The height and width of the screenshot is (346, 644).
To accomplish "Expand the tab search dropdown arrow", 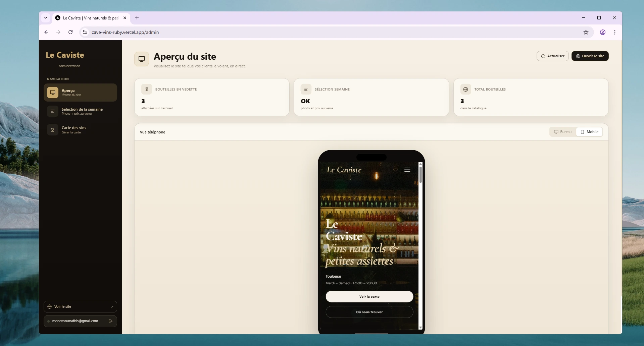I will pos(46,18).
